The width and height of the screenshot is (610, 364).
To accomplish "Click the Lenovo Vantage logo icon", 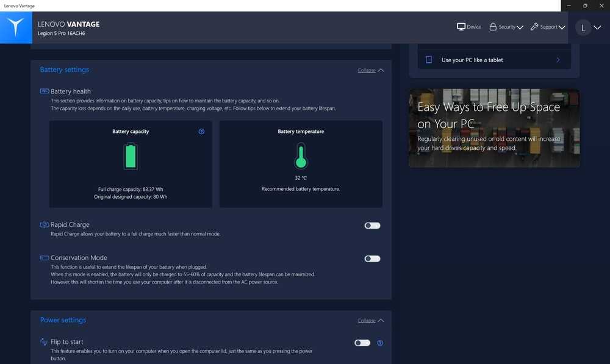I will coord(16,27).
